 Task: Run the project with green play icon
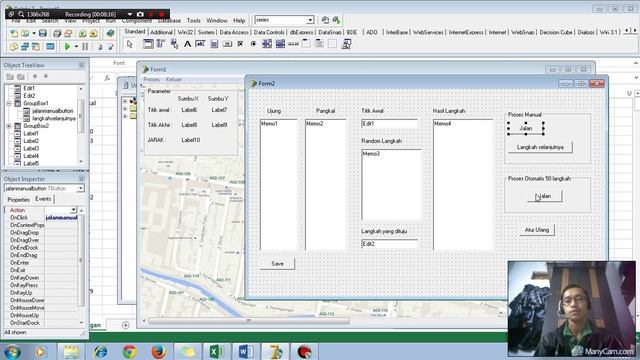pyautogui.click(x=67, y=47)
